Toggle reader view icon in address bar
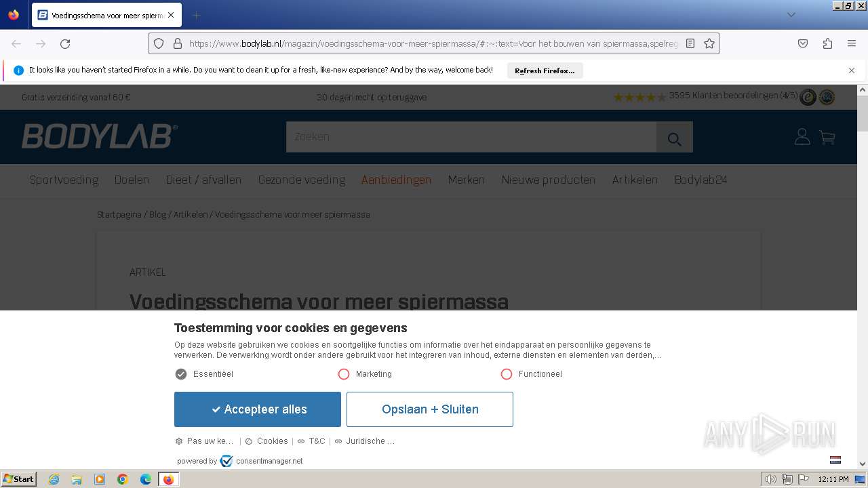The image size is (868, 488). pos(690,43)
